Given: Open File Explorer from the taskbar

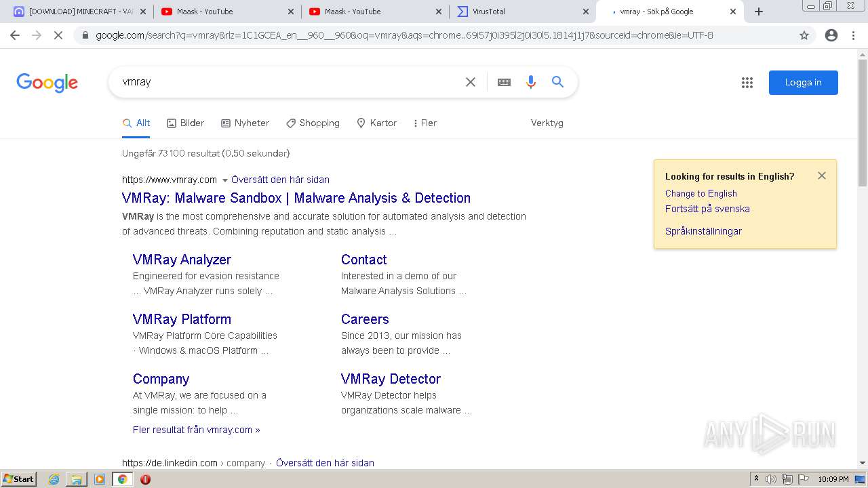Looking at the screenshot, I should pyautogui.click(x=77, y=479).
